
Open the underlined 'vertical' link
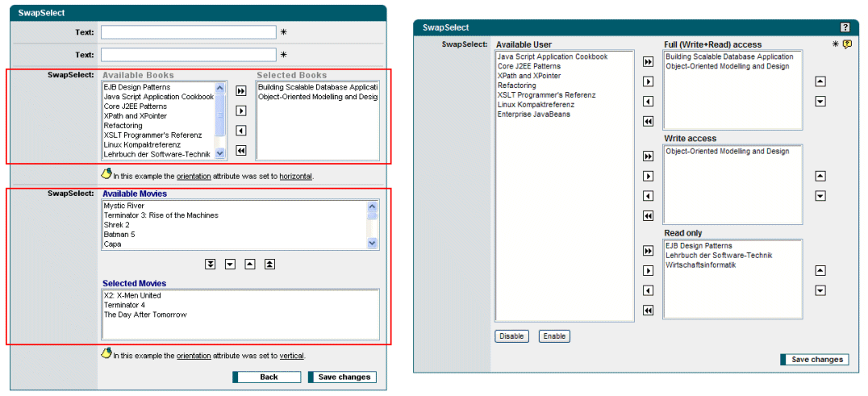[291, 355]
